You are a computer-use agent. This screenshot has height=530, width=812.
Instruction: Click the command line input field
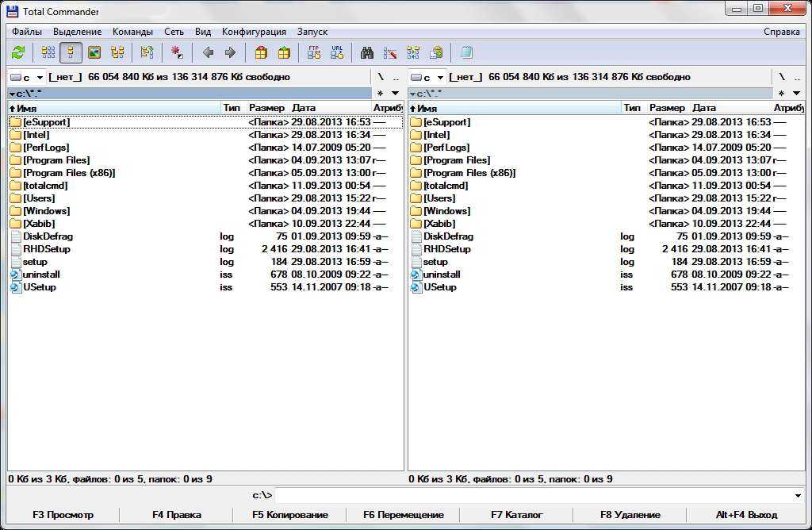[x=531, y=496]
